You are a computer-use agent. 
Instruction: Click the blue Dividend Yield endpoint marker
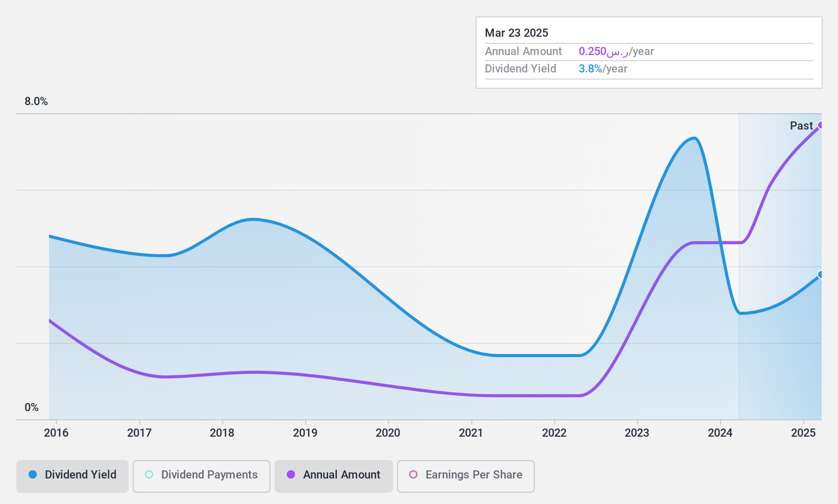pyautogui.click(x=821, y=274)
